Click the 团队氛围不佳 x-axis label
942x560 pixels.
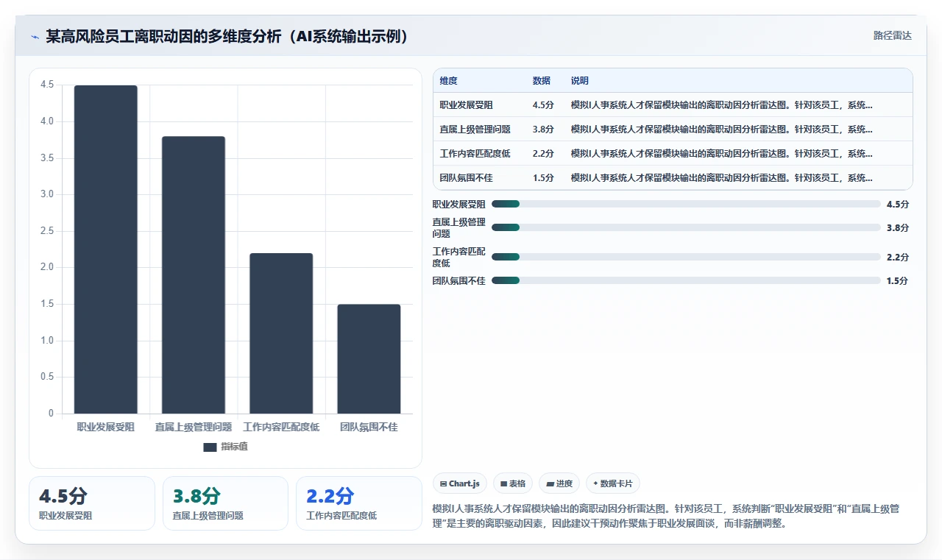click(369, 427)
